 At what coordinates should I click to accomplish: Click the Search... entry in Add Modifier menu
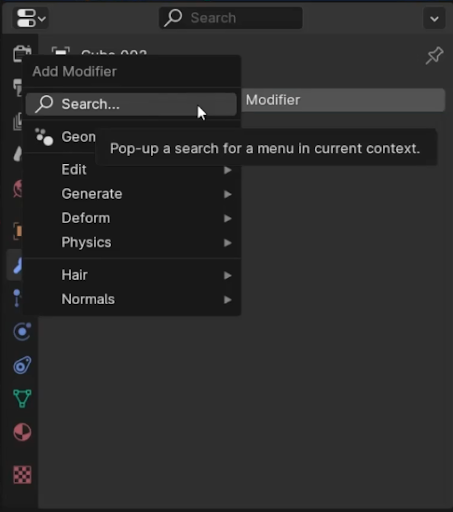click(131, 104)
